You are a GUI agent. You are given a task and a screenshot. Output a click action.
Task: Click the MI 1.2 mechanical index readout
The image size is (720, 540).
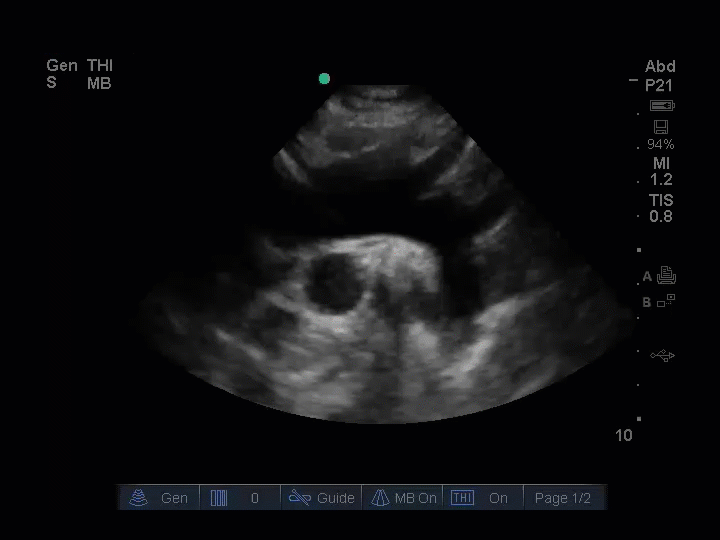pyautogui.click(x=661, y=171)
